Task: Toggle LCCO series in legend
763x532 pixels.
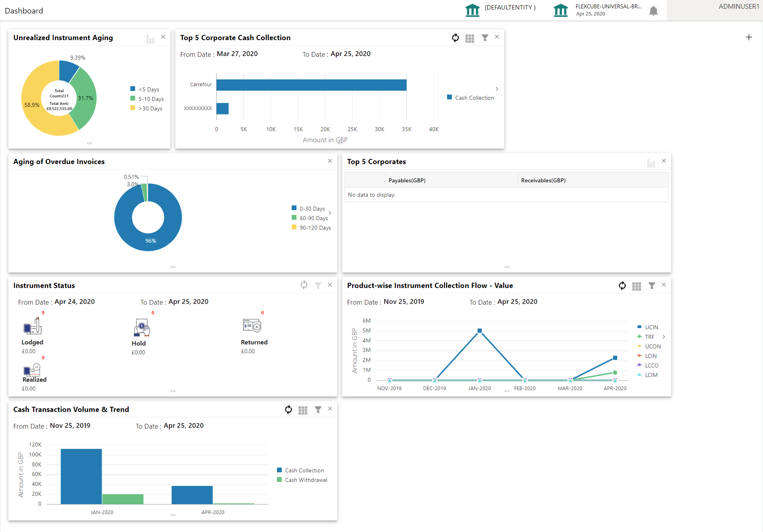Action: pos(648,365)
